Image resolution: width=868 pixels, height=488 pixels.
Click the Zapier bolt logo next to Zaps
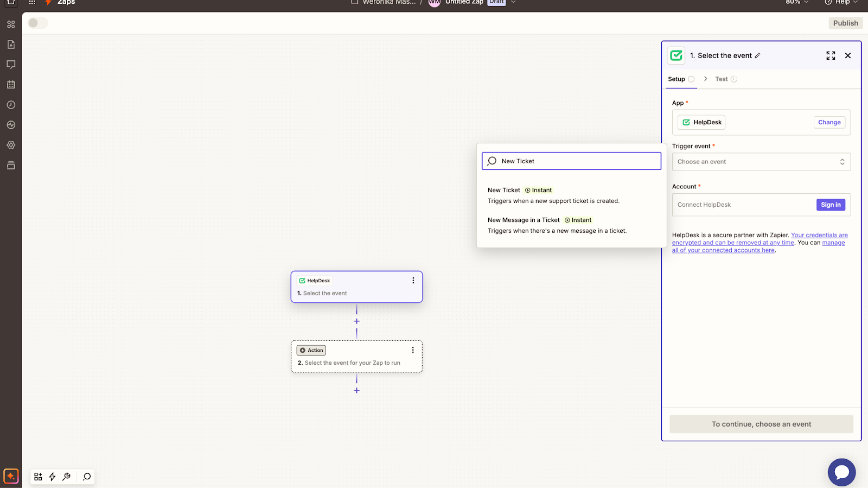point(48,2)
